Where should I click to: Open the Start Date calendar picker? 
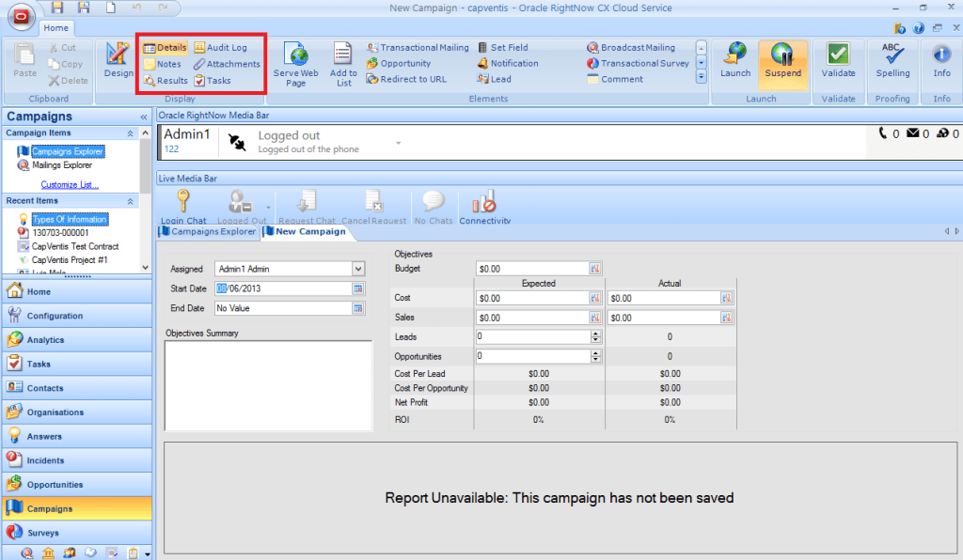click(357, 288)
